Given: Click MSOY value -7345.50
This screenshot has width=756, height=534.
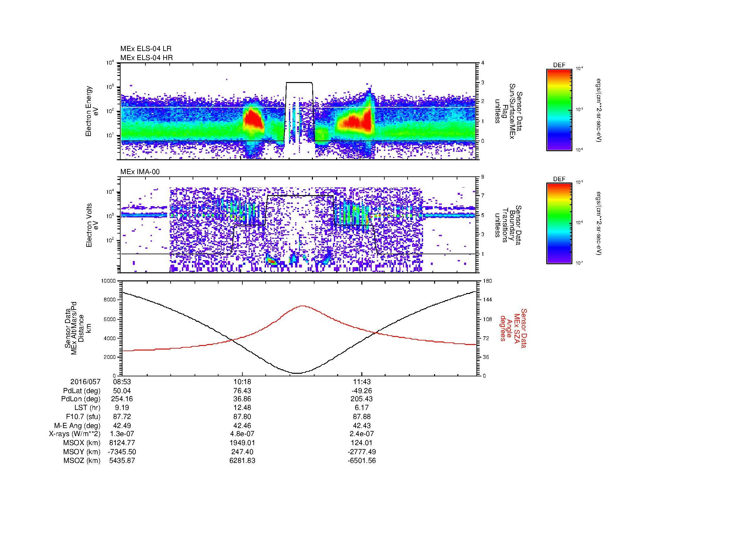Looking at the screenshot, I should [x=122, y=452].
